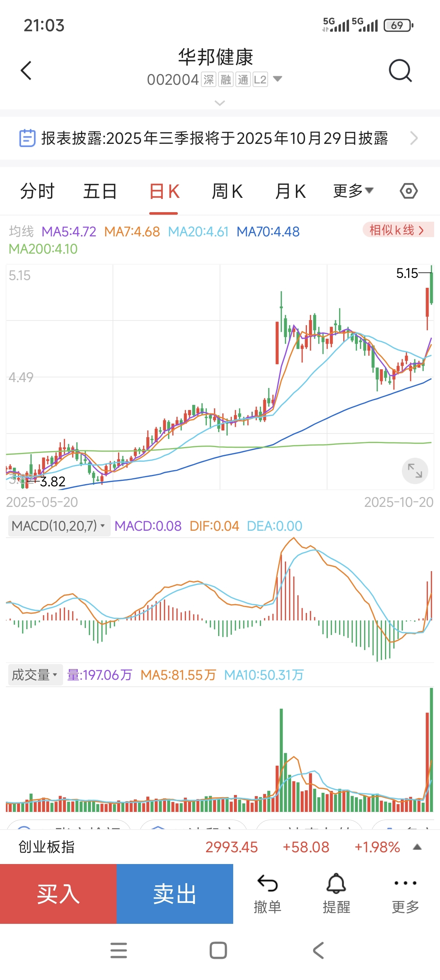This screenshot has height=980, width=440.
Task: Tap the 均线 indicator label
Action: (21, 231)
